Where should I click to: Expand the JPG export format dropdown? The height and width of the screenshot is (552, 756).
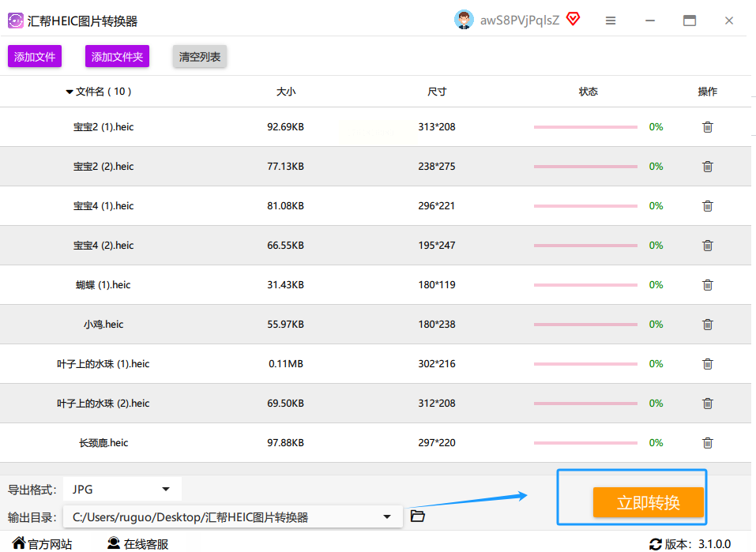122,490
